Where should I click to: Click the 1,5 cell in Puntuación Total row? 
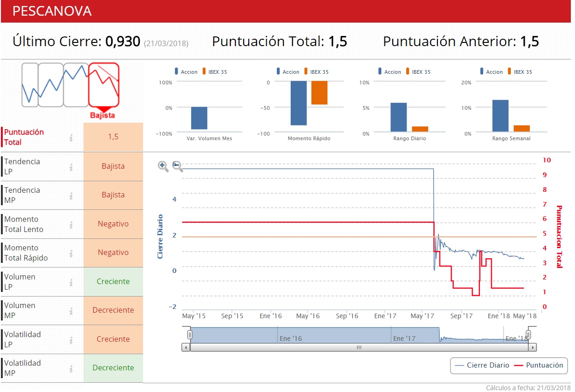click(x=113, y=137)
